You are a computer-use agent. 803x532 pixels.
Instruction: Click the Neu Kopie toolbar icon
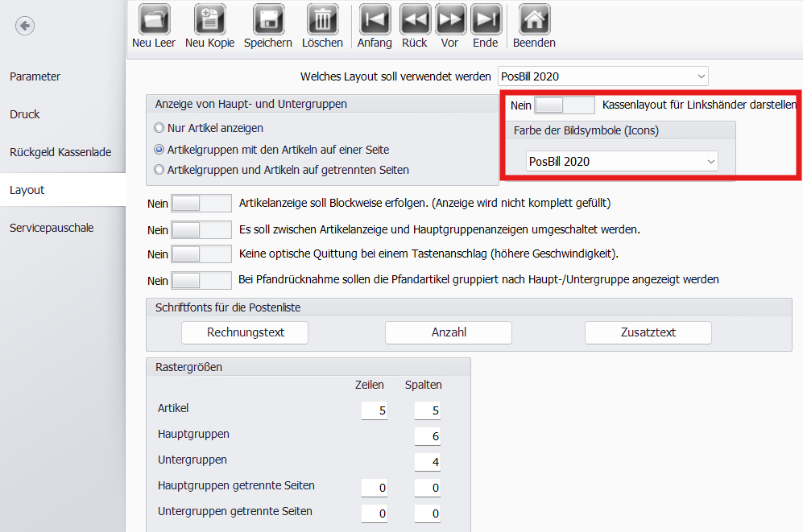click(x=209, y=19)
